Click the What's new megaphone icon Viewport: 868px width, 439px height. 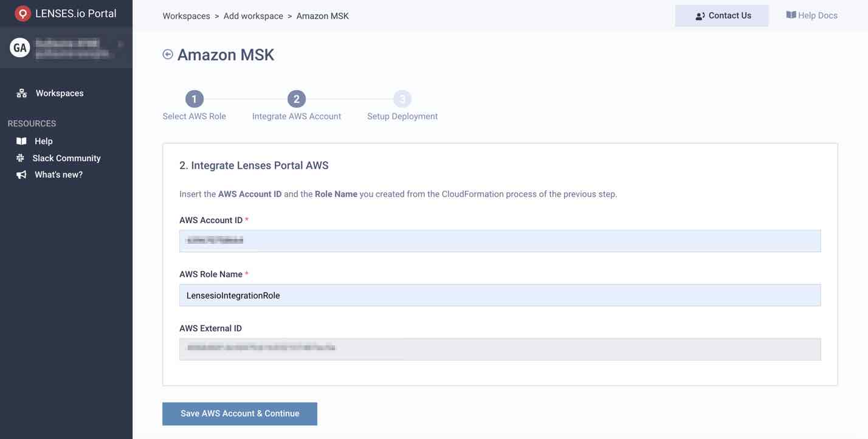[21, 175]
